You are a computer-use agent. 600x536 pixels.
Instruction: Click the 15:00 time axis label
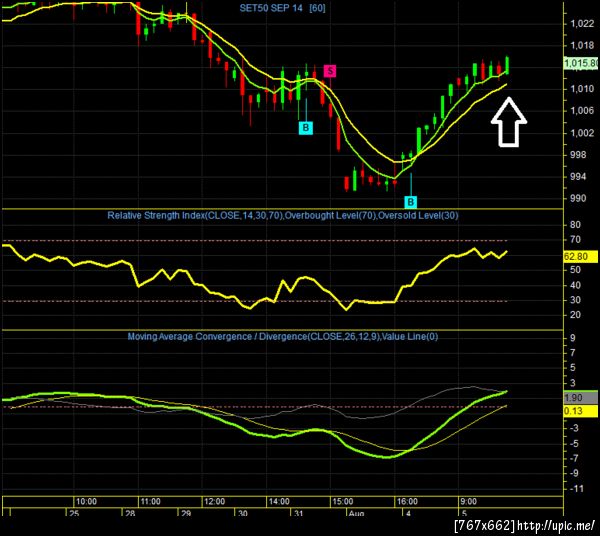(342, 502)
